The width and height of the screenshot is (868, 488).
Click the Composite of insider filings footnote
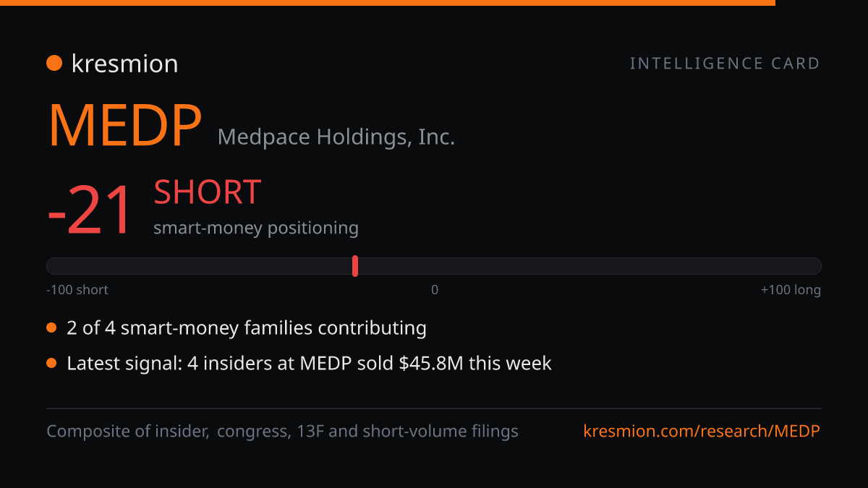tap(282, 432)
